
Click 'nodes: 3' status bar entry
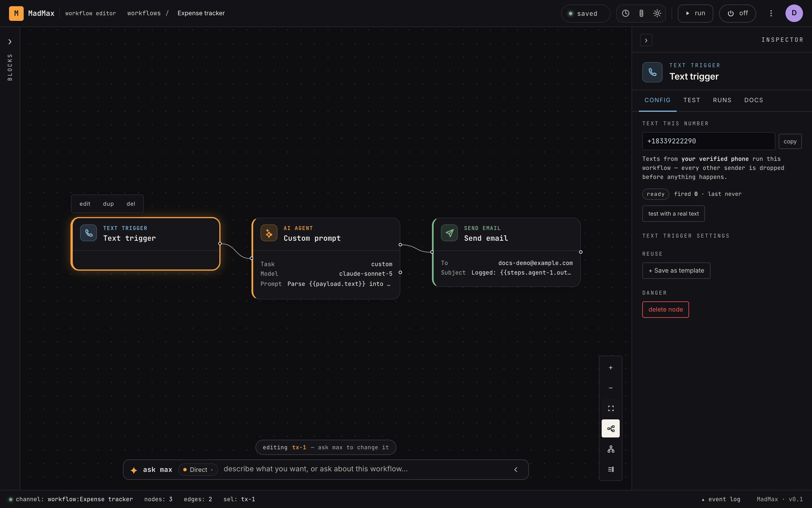[x=158, y=499]
